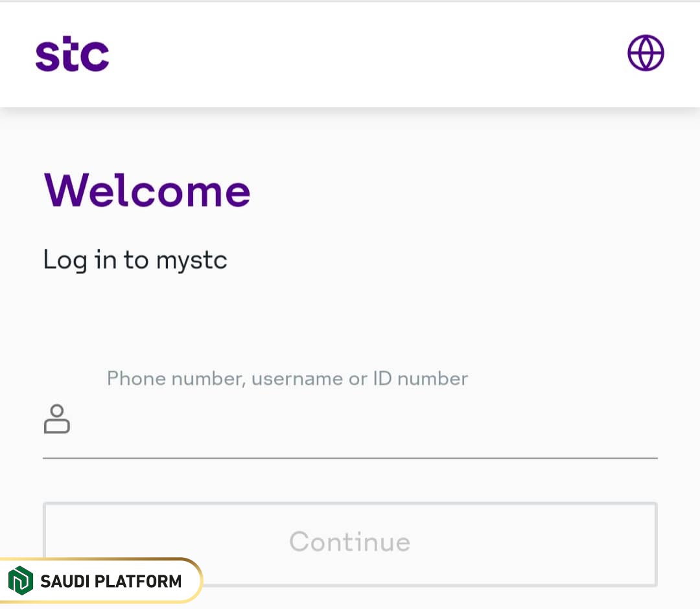Click the greyed-out Continue control

point(350,543)
